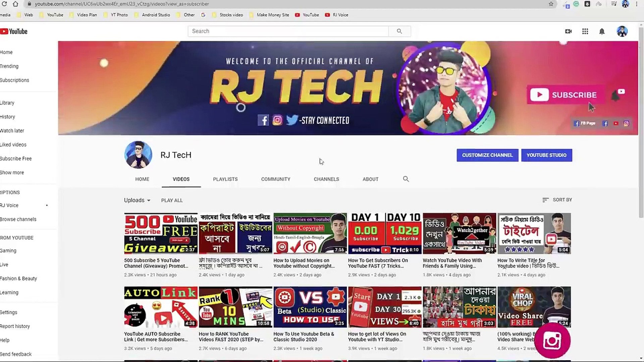The height and width of the screenshot is (362, 644).
Task: Open the Google apps grid
Action: pos(585,31)
